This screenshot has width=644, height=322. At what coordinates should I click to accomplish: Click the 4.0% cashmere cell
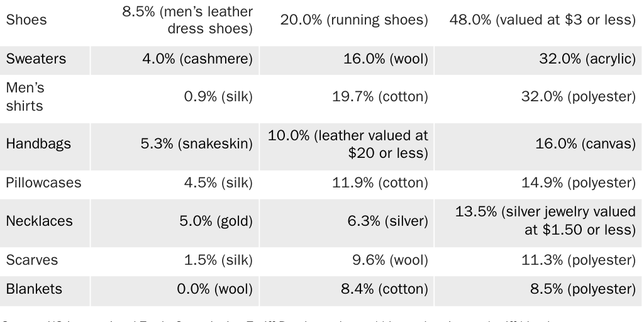198,59
